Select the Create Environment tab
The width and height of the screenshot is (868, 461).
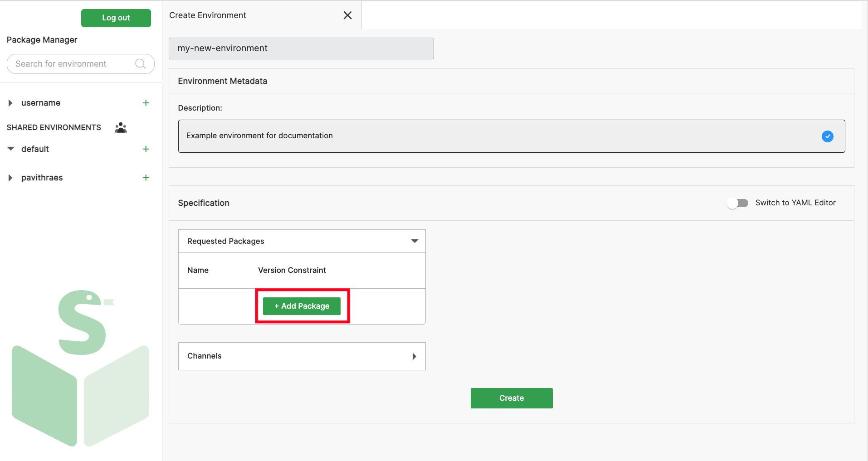207,15
